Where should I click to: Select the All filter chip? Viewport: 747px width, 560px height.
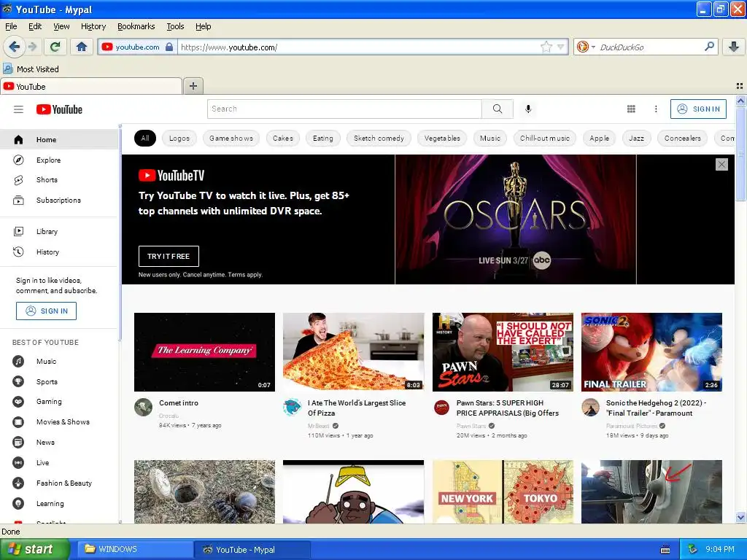pyautogui.click(x=145, y=138)
